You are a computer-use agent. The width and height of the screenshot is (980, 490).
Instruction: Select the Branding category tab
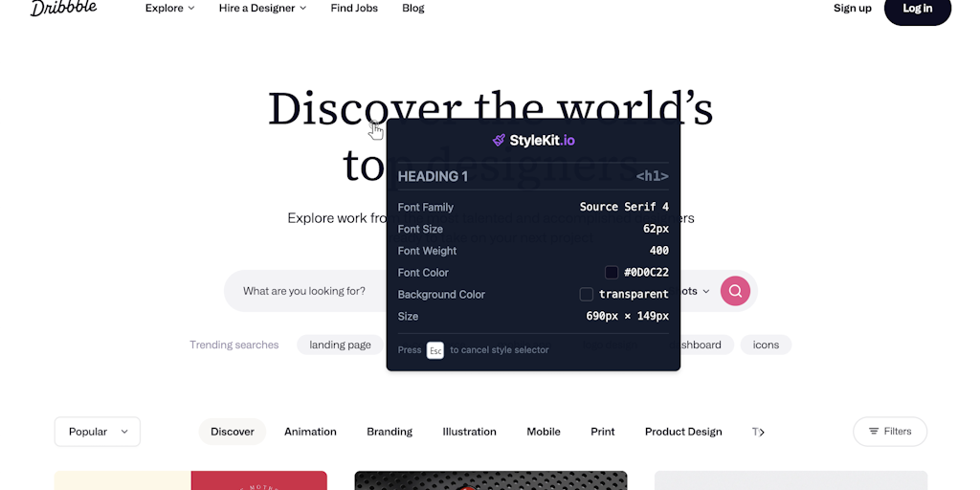tap(390, 432)
